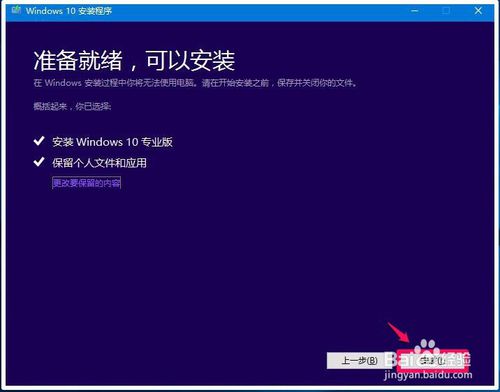Open the 更改要保留的内容 link

coord(86,183)
